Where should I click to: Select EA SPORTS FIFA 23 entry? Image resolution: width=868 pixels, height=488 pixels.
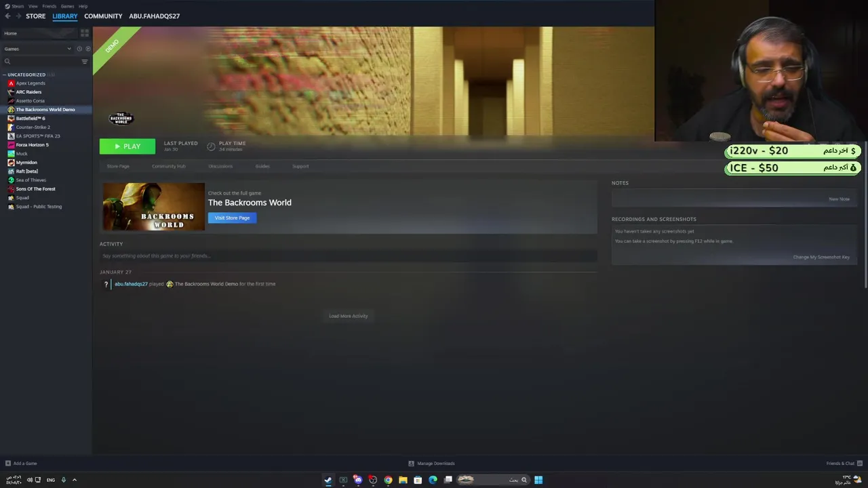click(38, 136)
